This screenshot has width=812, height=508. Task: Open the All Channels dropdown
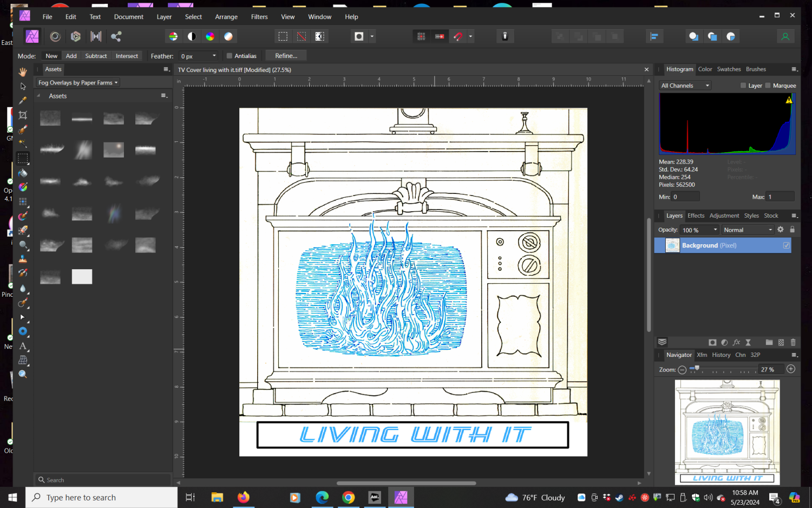pyautogui.click(x=684, y=85)
